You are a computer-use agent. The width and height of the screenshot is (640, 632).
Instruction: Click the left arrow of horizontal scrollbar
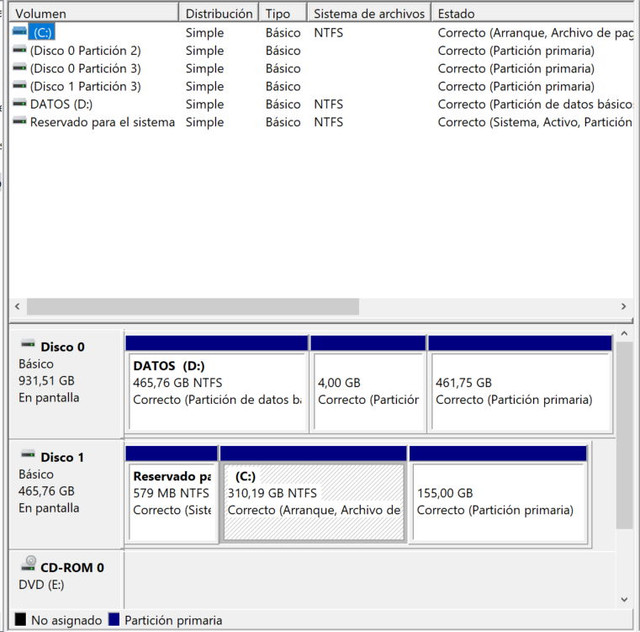(x=18, y=306)
